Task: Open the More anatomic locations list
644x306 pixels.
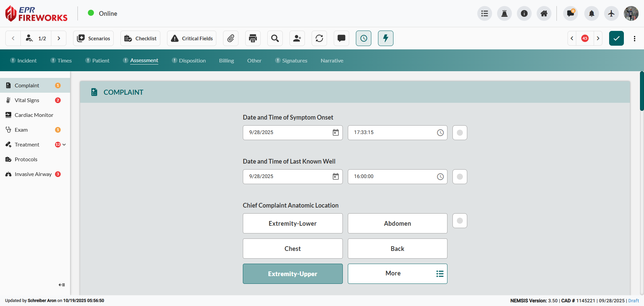Action: click(x=397, y=274)
